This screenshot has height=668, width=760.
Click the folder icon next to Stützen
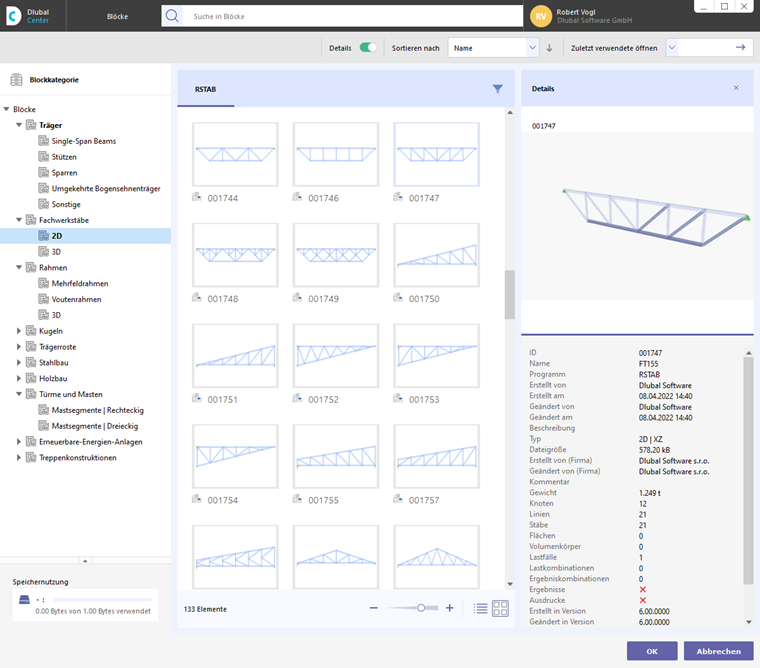[44, 157]
